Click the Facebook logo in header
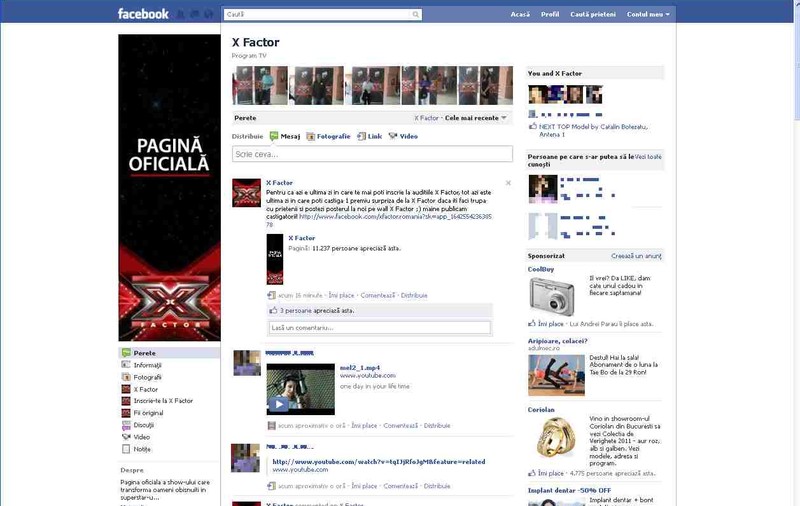The height and width of the screenshot is (506, 800). 143,14
